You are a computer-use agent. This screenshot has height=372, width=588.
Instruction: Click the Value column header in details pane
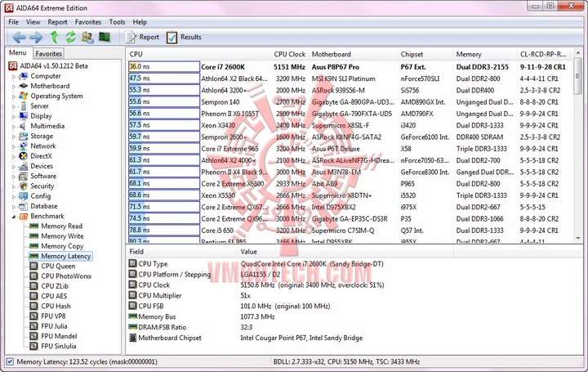tap(345, 252)
